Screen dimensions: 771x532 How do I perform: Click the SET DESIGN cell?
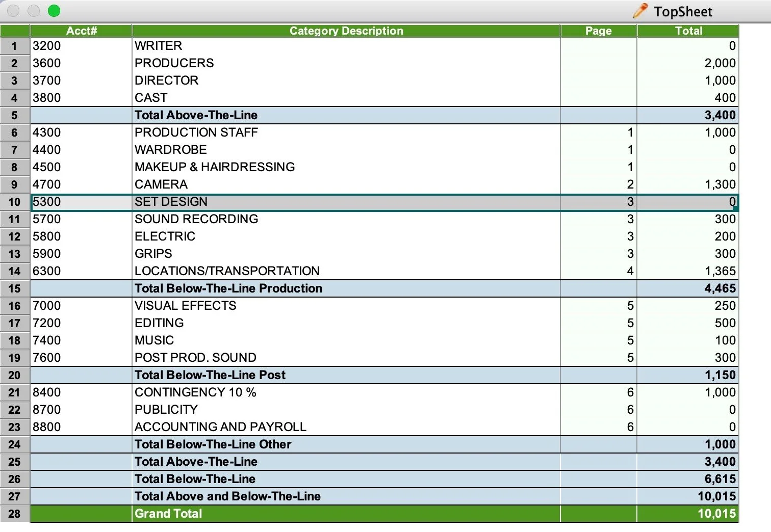point(346,202)
